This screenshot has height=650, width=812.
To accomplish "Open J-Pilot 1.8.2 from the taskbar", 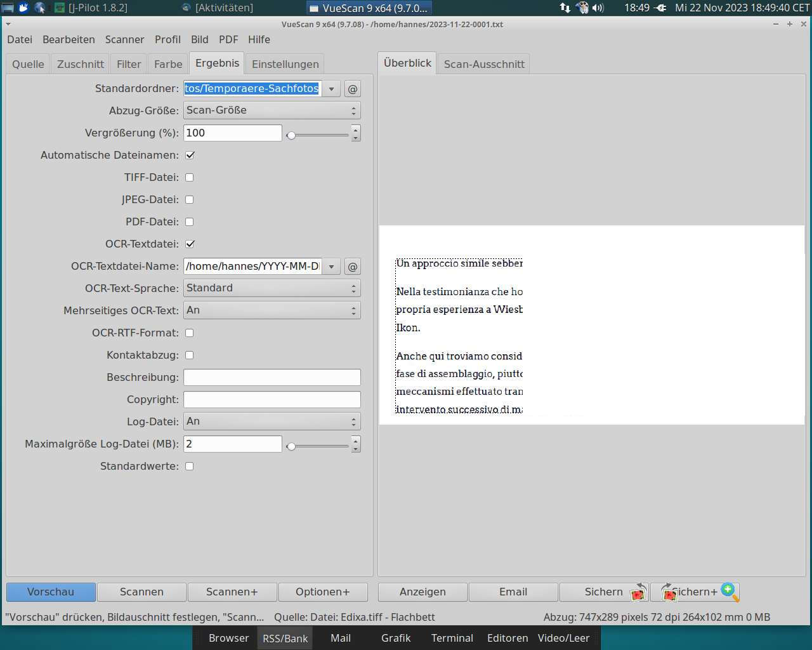I will pyautogui.click(x=91, y=8).
